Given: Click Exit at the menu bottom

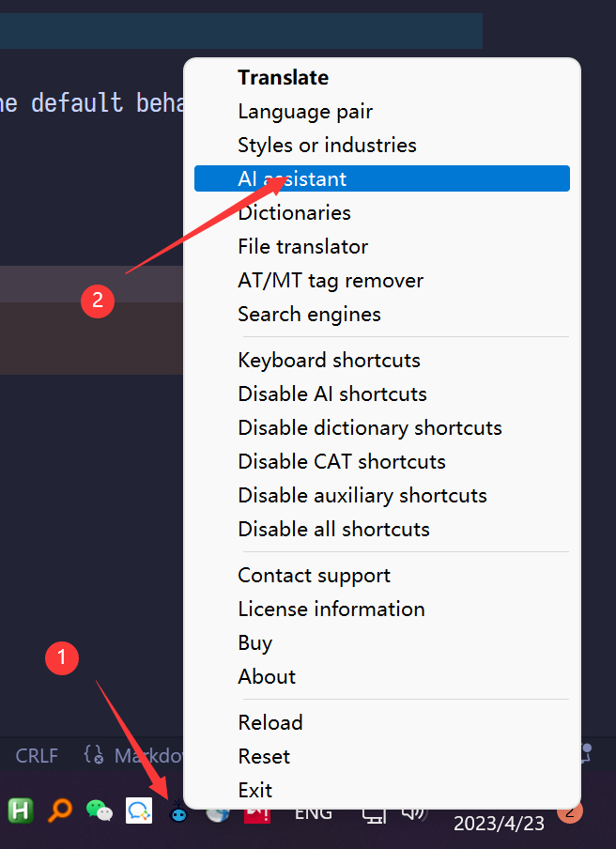Looking at the screenshot, I should (254, 790).
